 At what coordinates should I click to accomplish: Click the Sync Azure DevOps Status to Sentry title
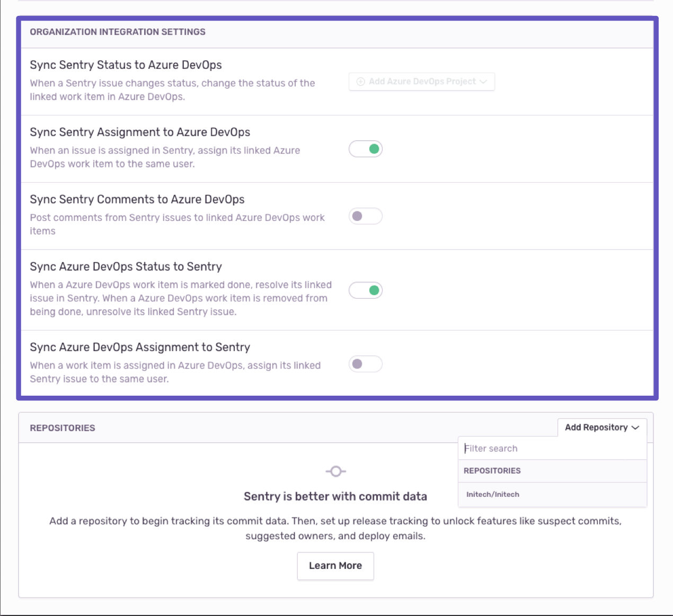point(126,267)
